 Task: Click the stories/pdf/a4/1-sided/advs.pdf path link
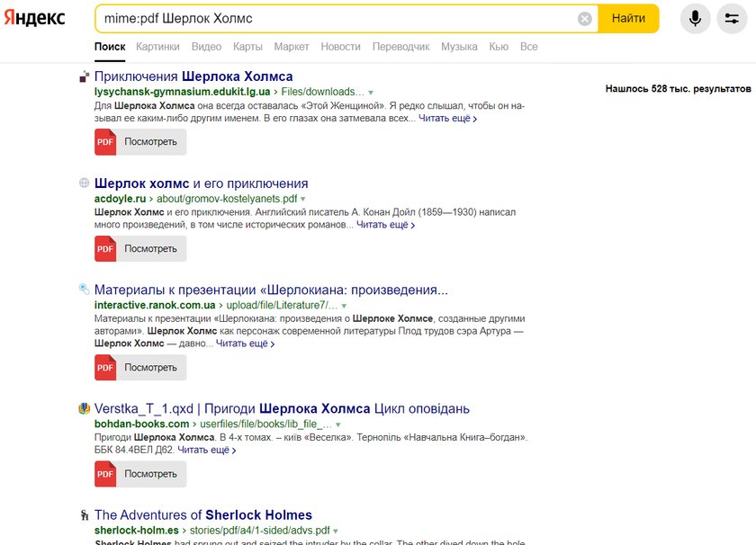point(259,531)
